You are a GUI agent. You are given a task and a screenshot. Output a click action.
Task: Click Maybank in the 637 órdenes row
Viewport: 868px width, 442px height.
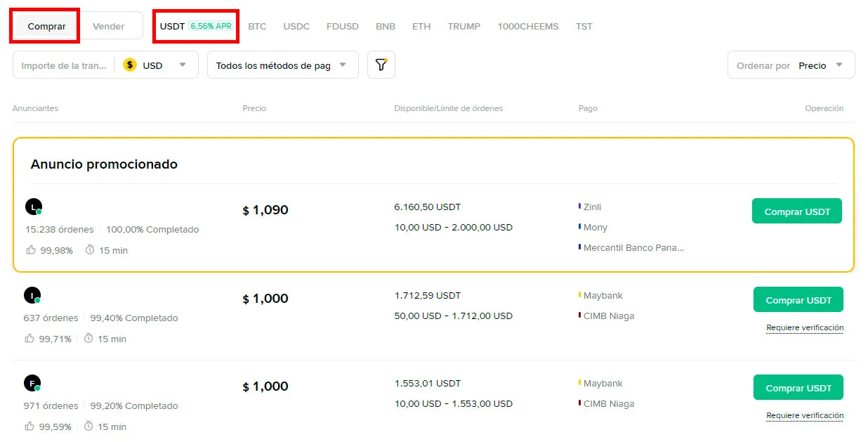click(x=603, y=295)
